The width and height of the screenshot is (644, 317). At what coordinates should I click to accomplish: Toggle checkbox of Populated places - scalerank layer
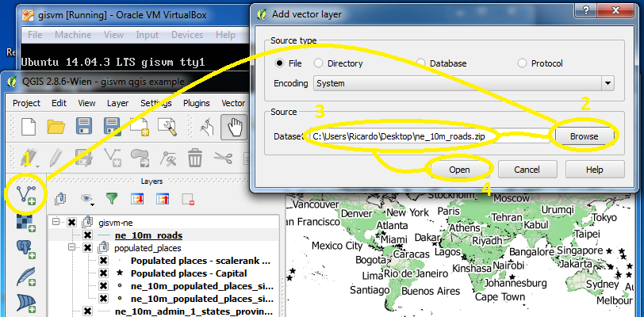click(x=103, y=261)
